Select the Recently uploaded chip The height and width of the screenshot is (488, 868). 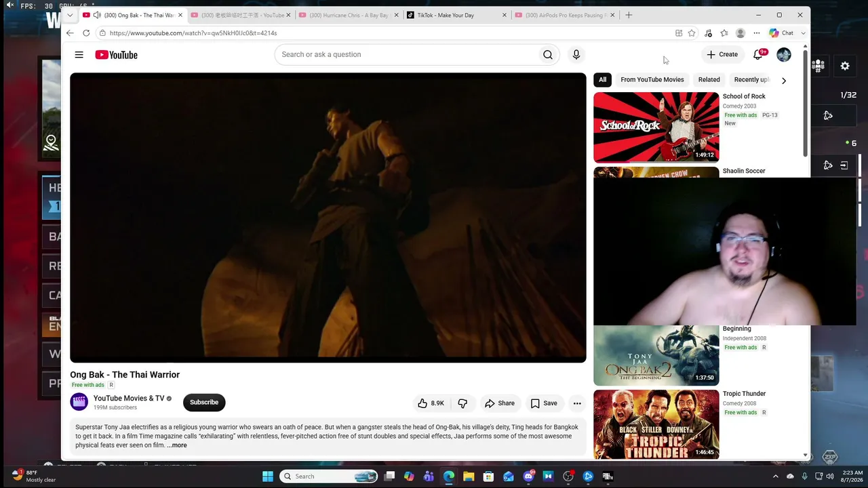tap(751, 80)
